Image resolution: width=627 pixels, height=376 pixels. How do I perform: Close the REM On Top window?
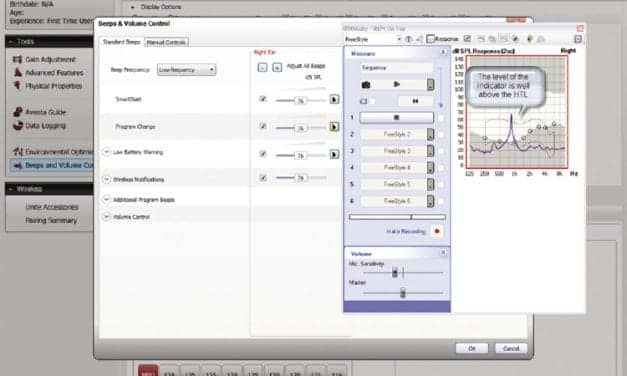[580, 28]
